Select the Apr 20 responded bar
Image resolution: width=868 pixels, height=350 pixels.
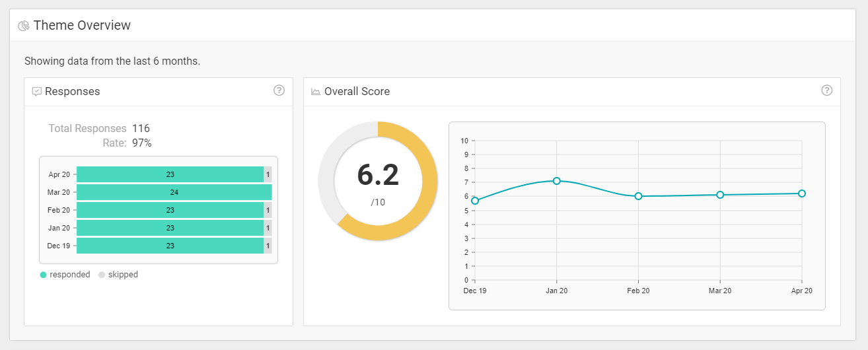(x=170, y=174)
